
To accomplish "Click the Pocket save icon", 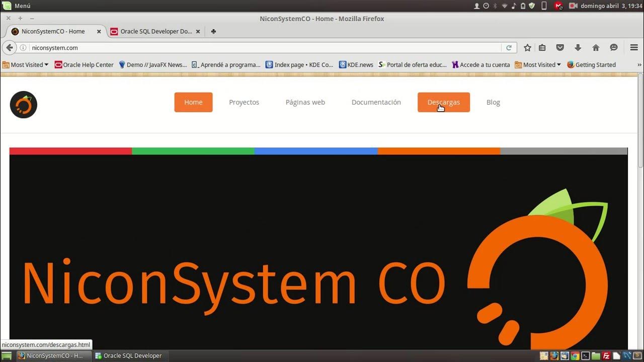I will [x=560, y=48].
